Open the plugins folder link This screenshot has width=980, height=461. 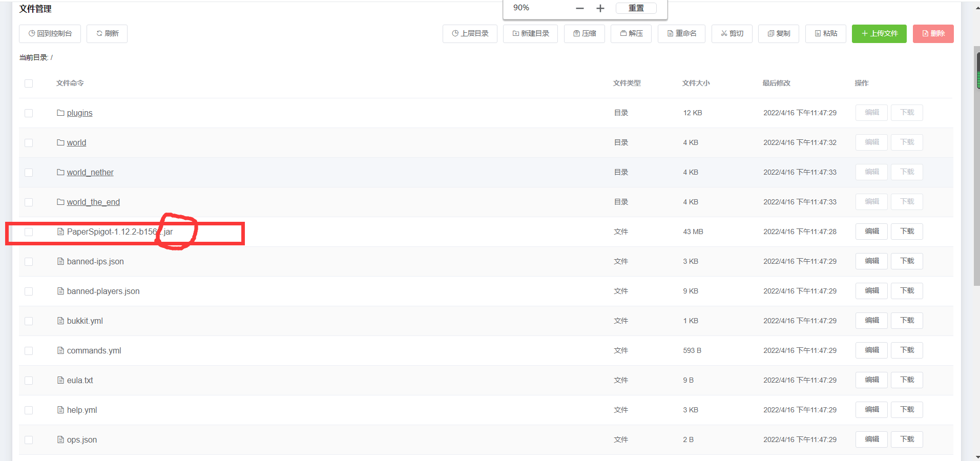click(x=79, y=113)
